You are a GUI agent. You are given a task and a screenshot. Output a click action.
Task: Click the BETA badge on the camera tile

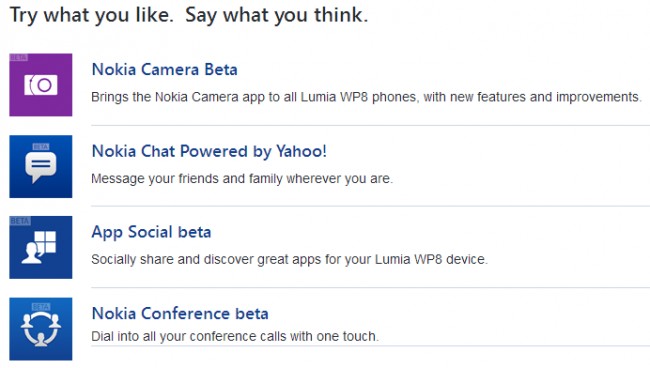pyautogui.click(x=19, y=57)
